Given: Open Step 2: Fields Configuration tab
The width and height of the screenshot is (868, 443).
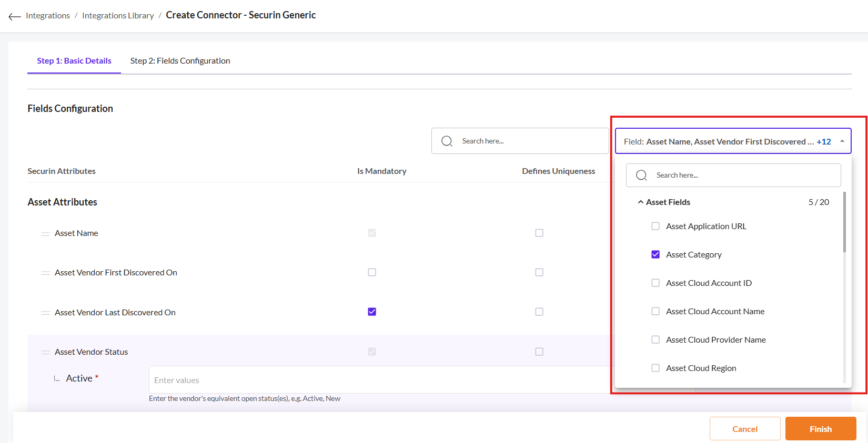Looking at the screenshot, I should click(x=180, y=61).
